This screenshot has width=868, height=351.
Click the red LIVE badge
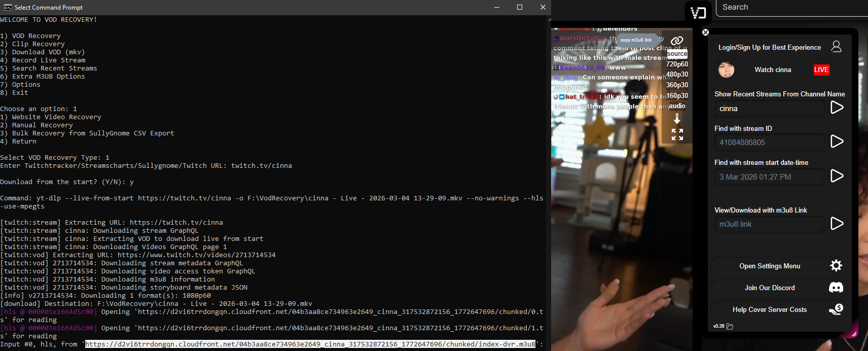[821, 69]
